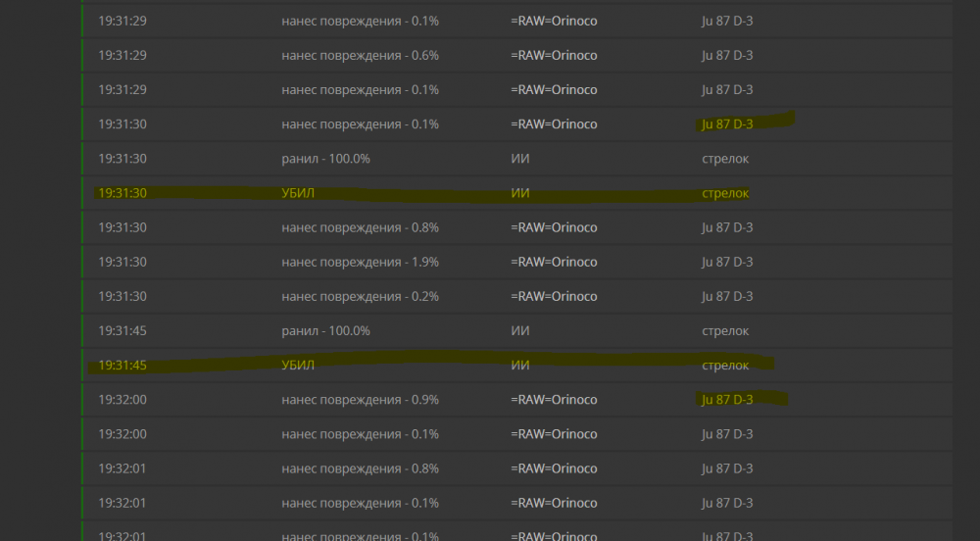Click 19:32:00 timestamp in 0.9% row
This screenshot has width=980, height=541.
point(122,399)
